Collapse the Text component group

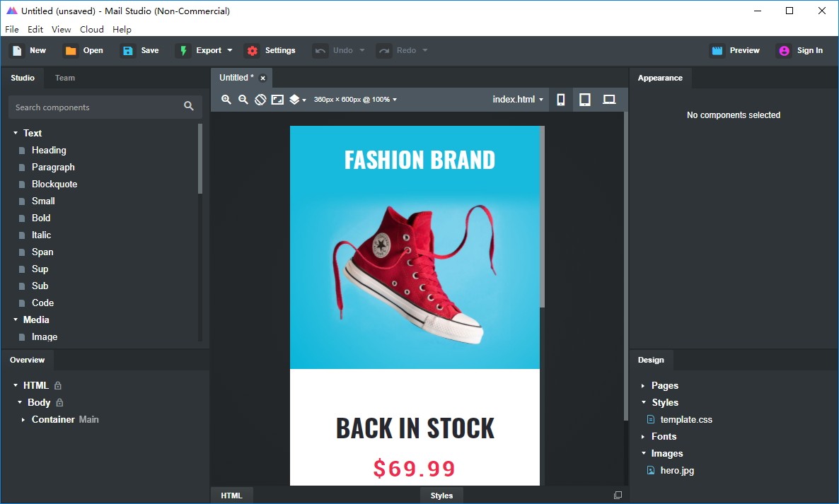[16, 133]
